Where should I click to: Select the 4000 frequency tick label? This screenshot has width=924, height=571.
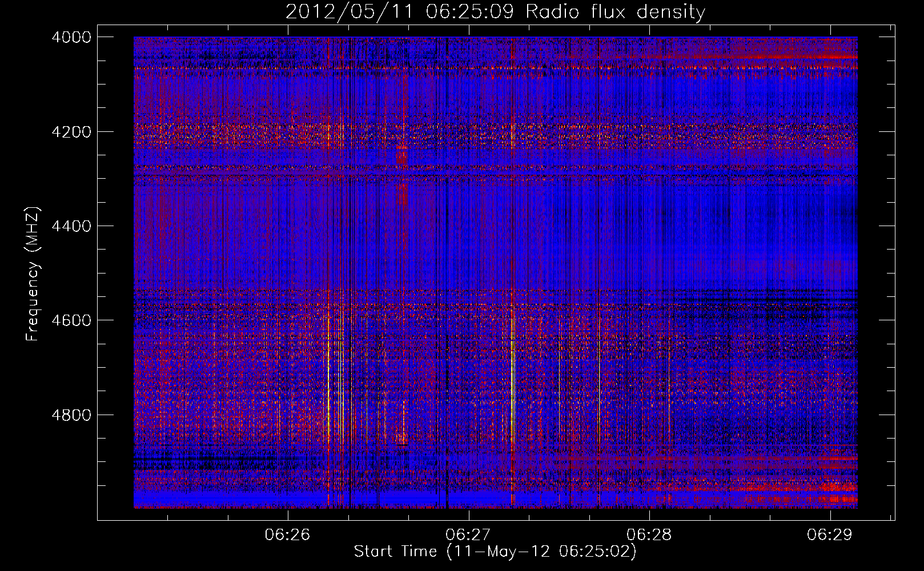click(71, 37)
